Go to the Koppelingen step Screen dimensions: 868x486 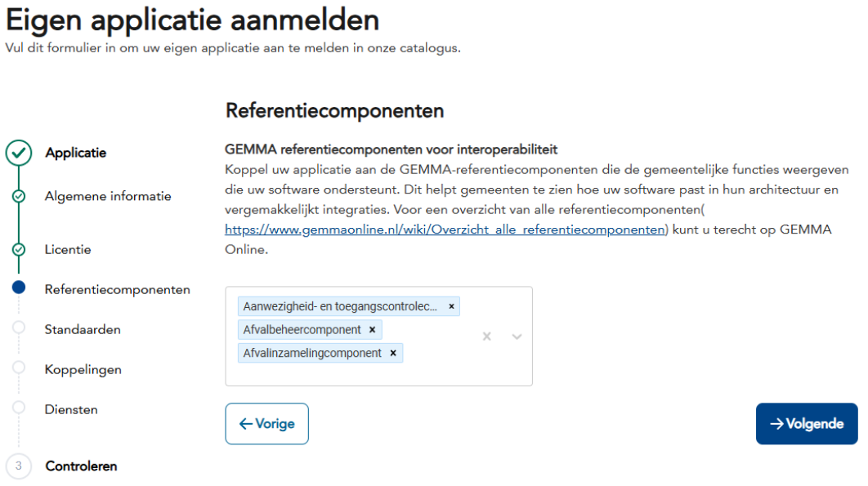click(x=83, y=369)
